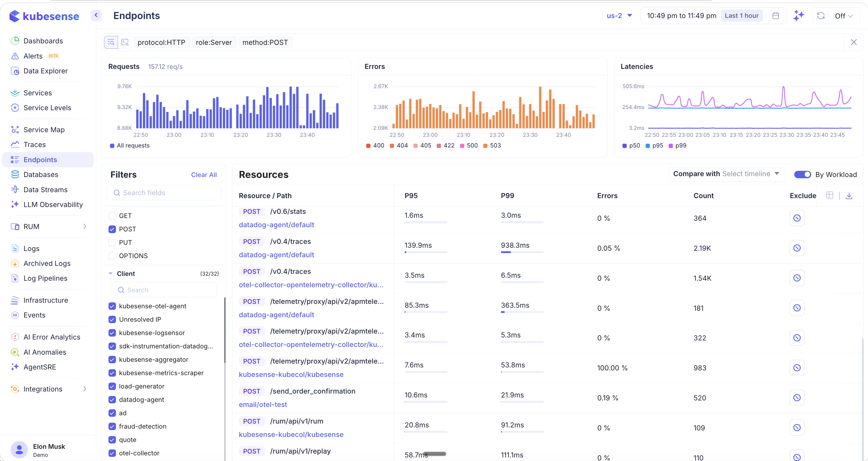Viewport: 868px width, 461px height.
Task: Exclude the /v0.6/stats resource row
Action: coord(797,218)
